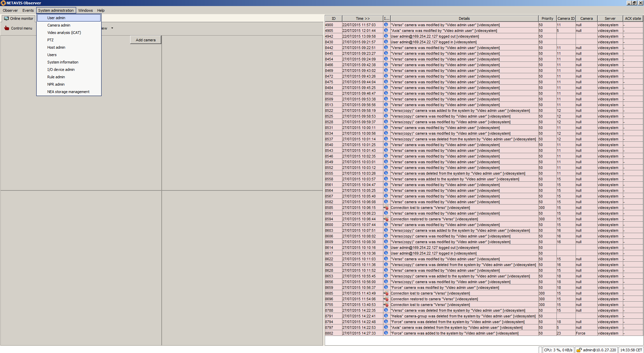Select Video analysis (iCAT) menu entry
Image resolution: width=644 pixels, height=353 pixels.
pyautogui.click(x=64, y=33)
